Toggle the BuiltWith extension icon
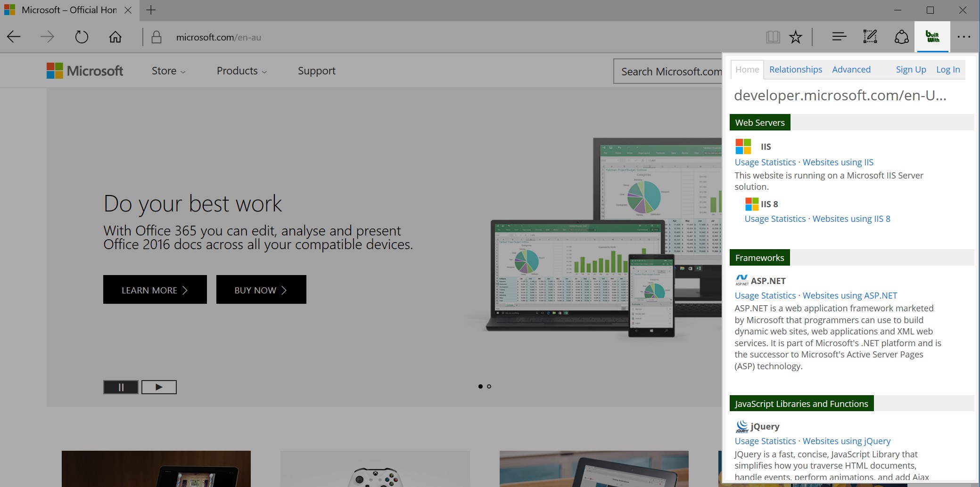The height and width of the screenshot is (487, 980). 932,36
